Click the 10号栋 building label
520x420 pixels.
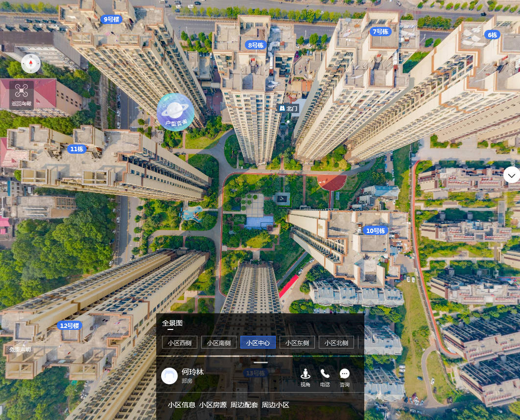[x=376, y=231]
